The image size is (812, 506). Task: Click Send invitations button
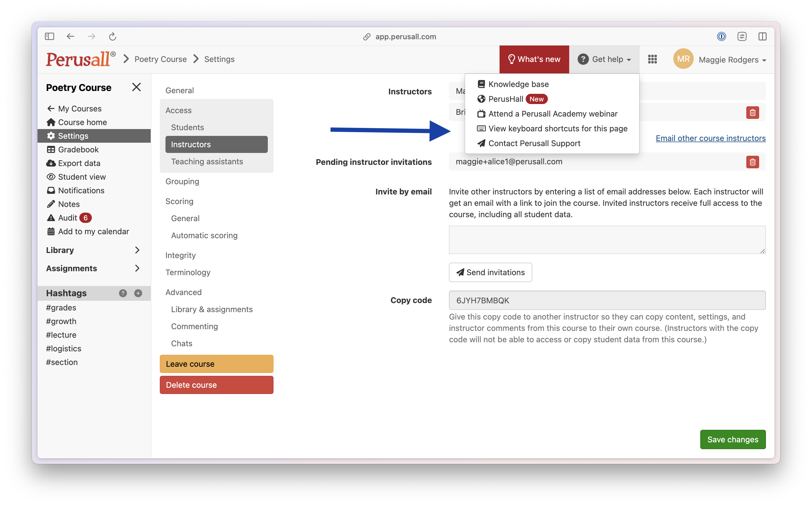[x=490, y=272]
